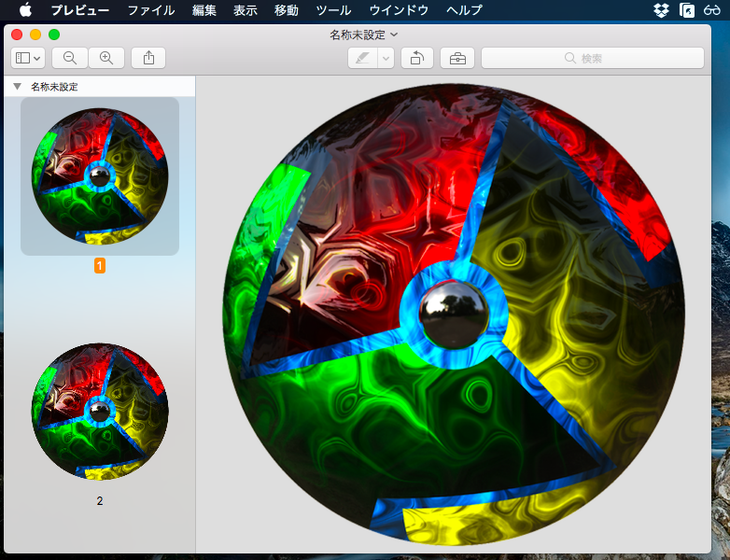Close the Preview window with red button
This screenshot has height=560, width=730.
click(x=17, y=35)
